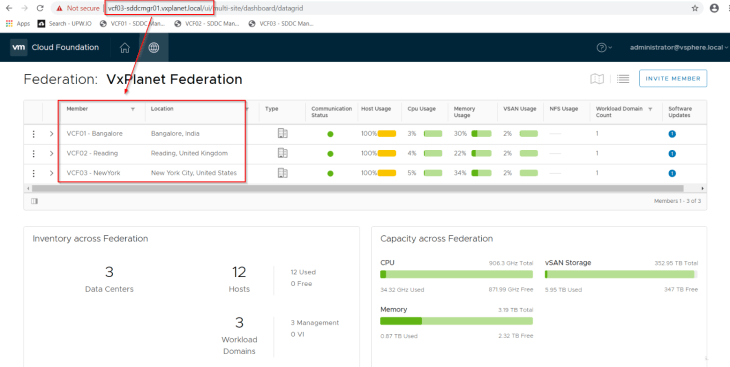730x367 pixels.
Task: Open actions menu for VCF01 - Bangalore row
Action: (x=34, y=134)
